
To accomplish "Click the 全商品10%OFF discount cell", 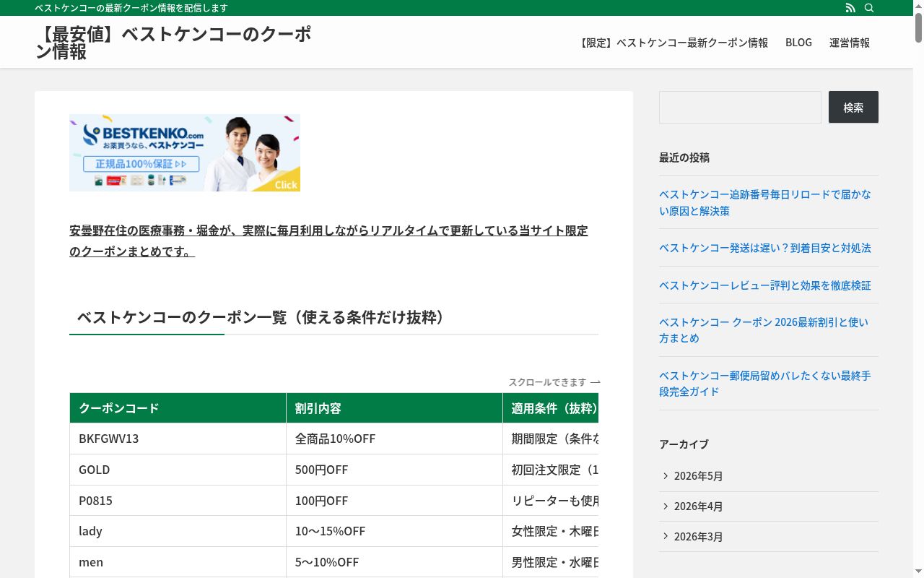I will pos(394,439).
